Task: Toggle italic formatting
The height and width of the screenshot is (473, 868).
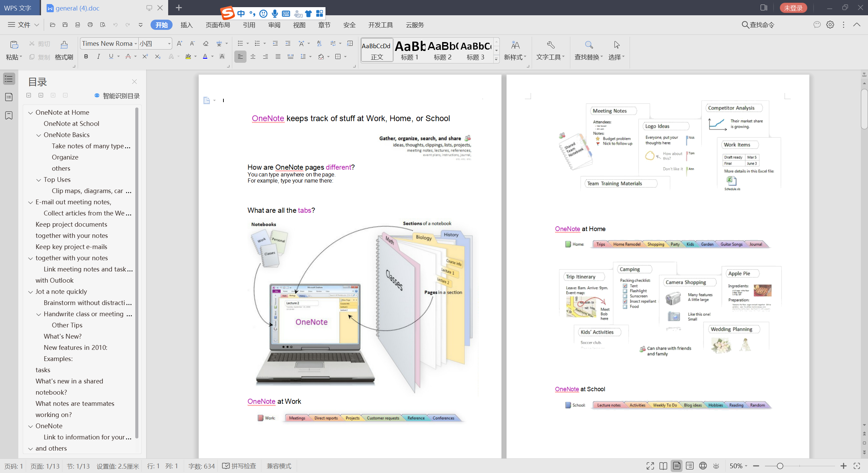Action: coord(98,57)
